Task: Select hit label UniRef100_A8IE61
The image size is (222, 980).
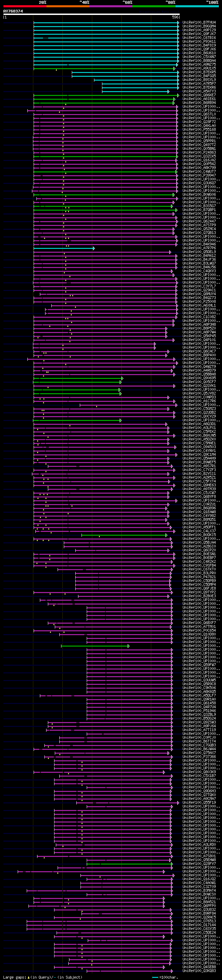Action: pos(199,99)
